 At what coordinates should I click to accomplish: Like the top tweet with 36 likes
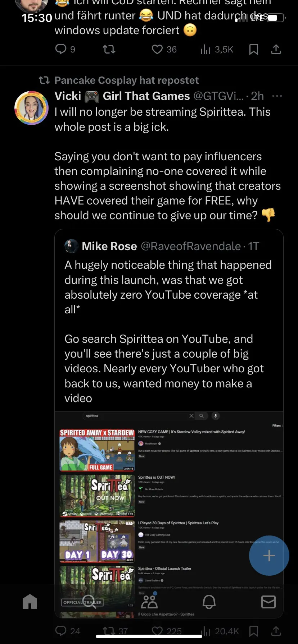click(x=157, y=49)
